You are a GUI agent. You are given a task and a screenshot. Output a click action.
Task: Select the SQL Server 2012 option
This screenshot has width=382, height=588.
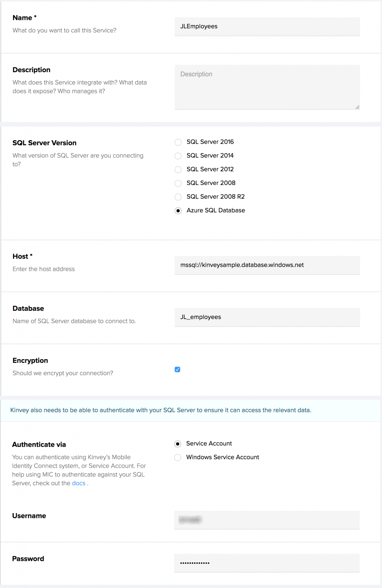[178, 170]
